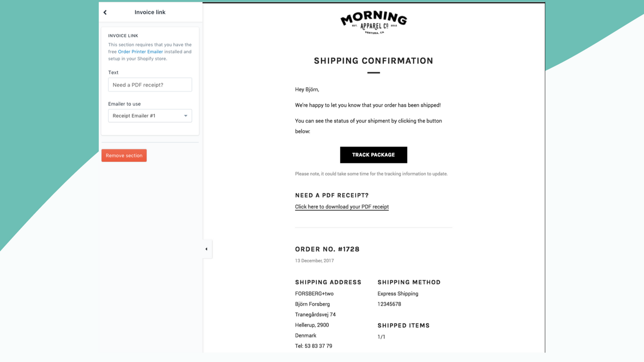Viewport: 644px width, 362px height.
Task: Open the Order Printer Emailer link
Action: [140, 51]
